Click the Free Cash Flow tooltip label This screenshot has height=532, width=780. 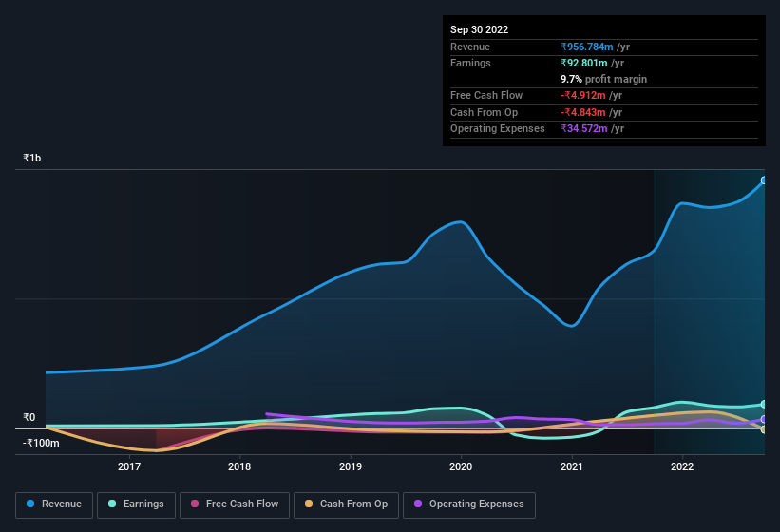point(486,95)
